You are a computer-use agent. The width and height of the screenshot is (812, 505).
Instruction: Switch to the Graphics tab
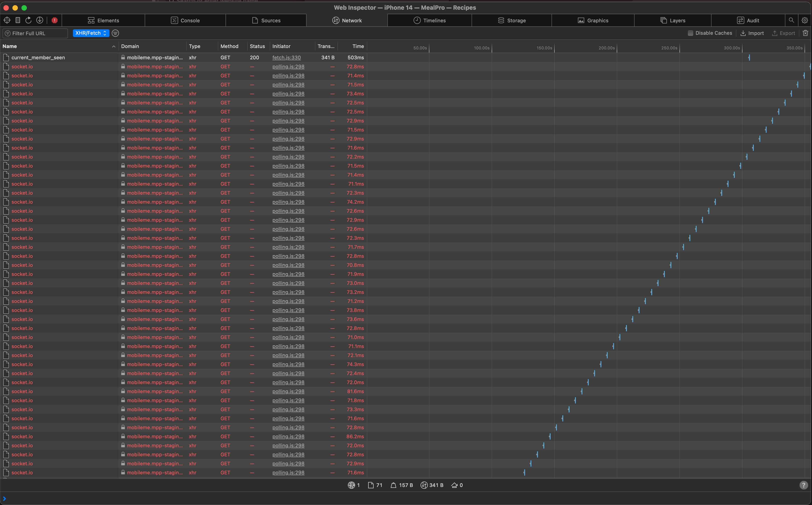point(593,20)
